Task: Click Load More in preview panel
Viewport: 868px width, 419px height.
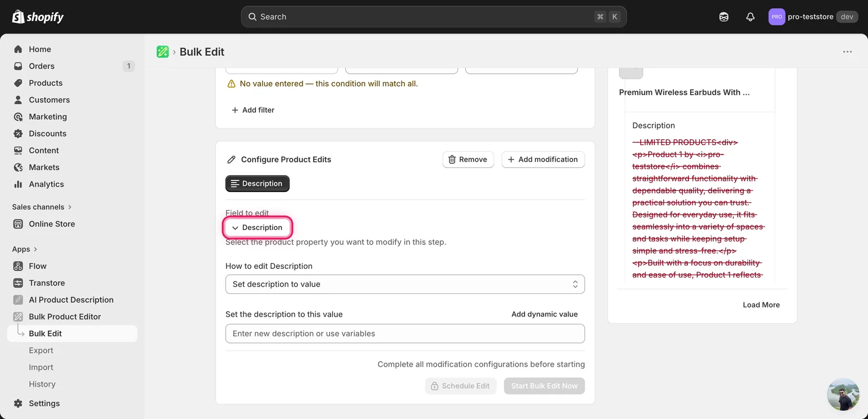Action: pos(761,305)
